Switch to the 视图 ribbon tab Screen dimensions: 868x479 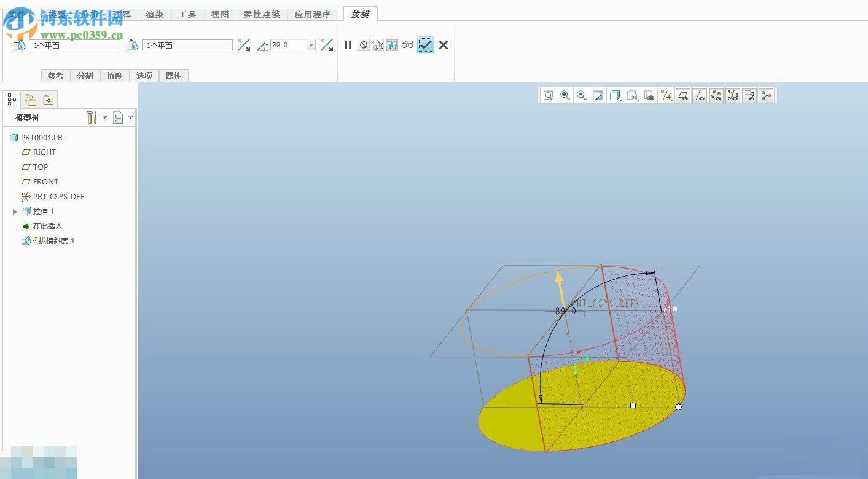[220, 14]
